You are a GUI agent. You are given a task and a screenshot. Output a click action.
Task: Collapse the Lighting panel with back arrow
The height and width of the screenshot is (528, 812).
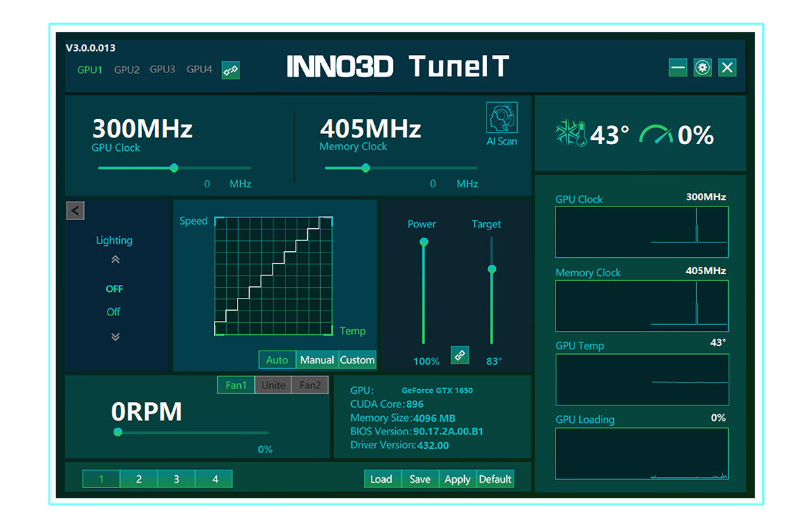(x=75, y=211)
